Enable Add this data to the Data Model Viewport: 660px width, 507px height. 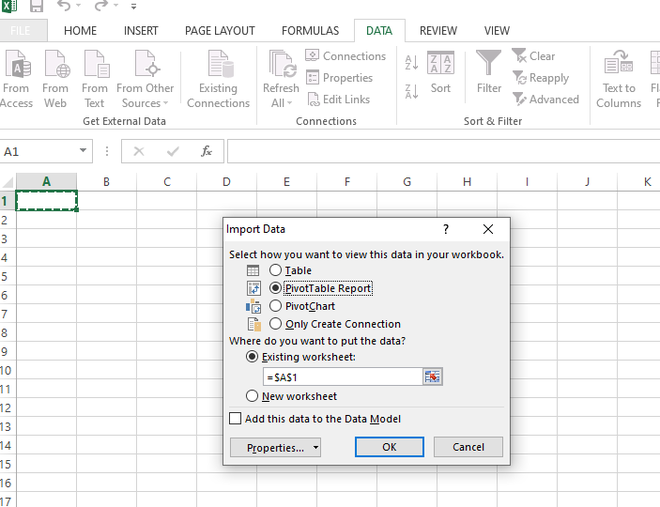pyautogui.click(x=236, y=419)
